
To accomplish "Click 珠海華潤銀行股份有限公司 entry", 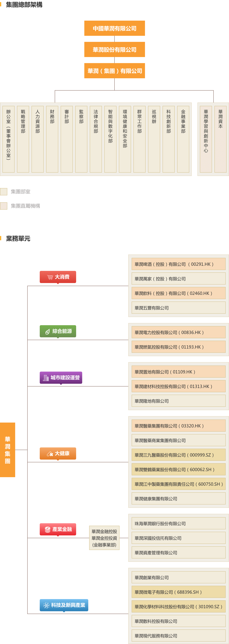I will coord(178,524).
